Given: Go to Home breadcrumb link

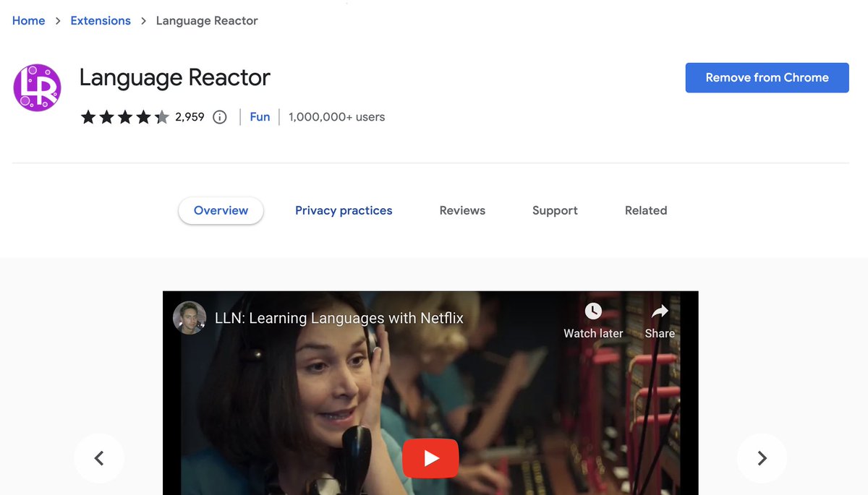Looking at the screenshot, I should 29,20.
